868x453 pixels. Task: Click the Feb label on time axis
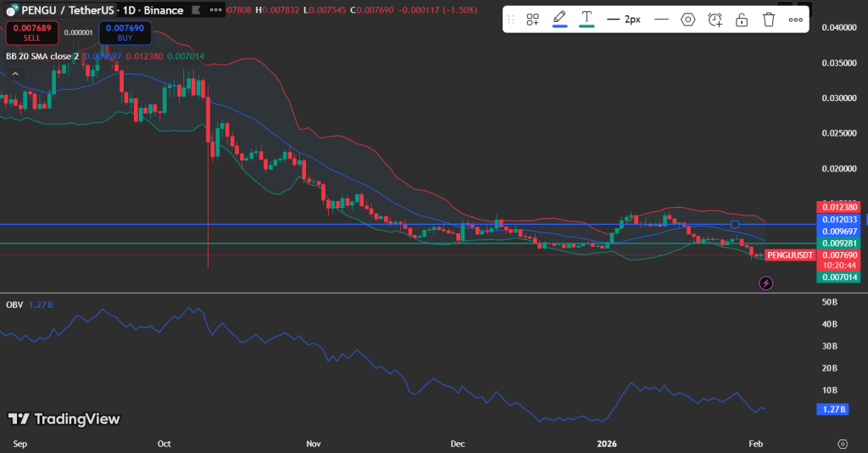(x=755, y=444)
